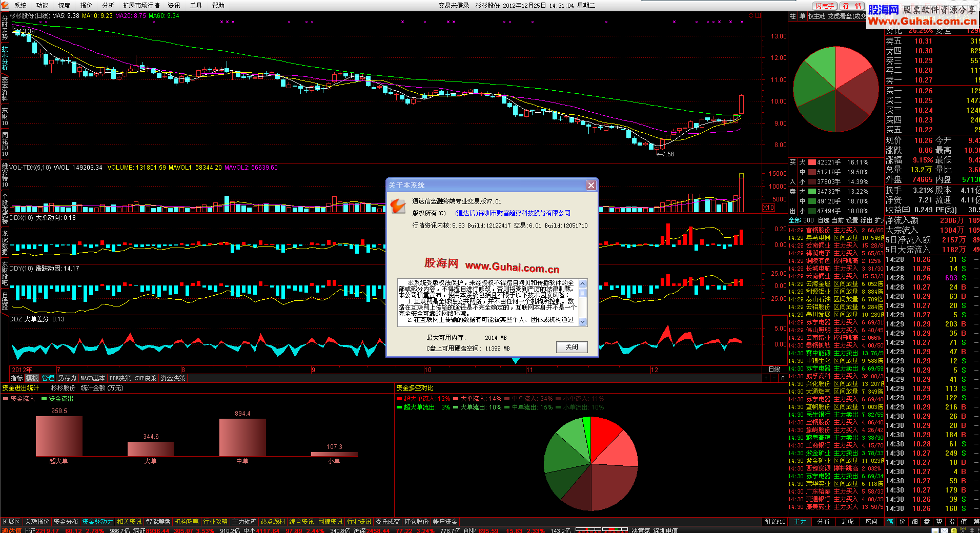The image size is (980, 533).
Task: Click the dialog text scroll-up arrow
Action: pyautogui.click(x=583, y=283)
